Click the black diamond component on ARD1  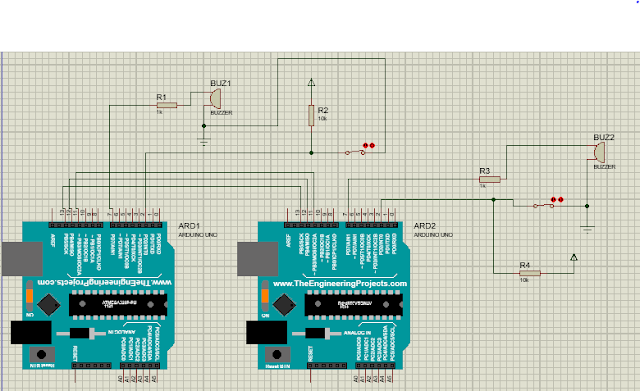(49, 304)
